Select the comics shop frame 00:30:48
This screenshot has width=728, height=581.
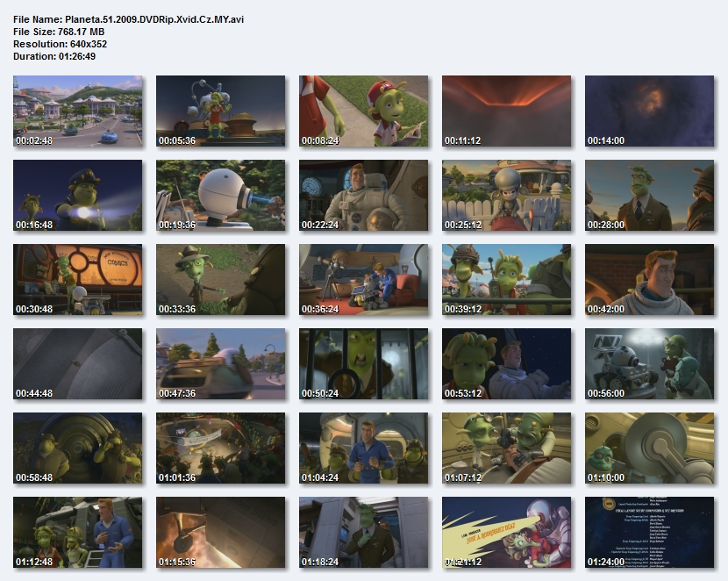click(x=77, y=280)
